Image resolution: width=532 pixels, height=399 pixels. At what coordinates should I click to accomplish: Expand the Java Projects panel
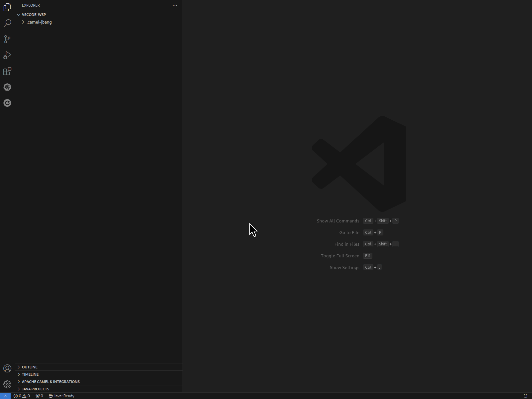tap(35, 389)
